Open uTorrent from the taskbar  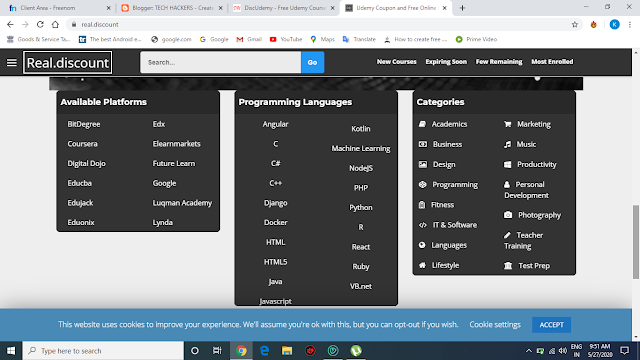point(356,351)
